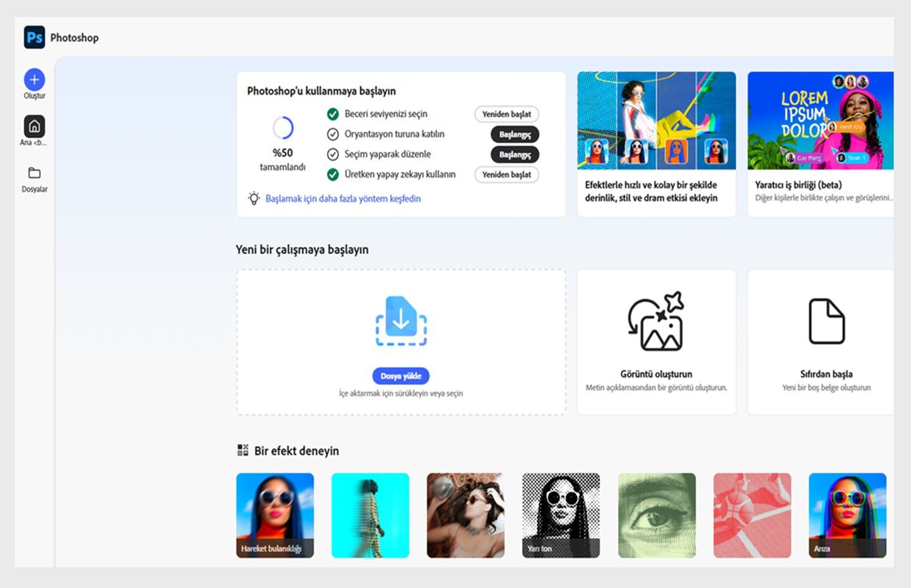Click the Photoshop Ps logo
This screenshot has height=588, width=911.
tap(34, 37)
